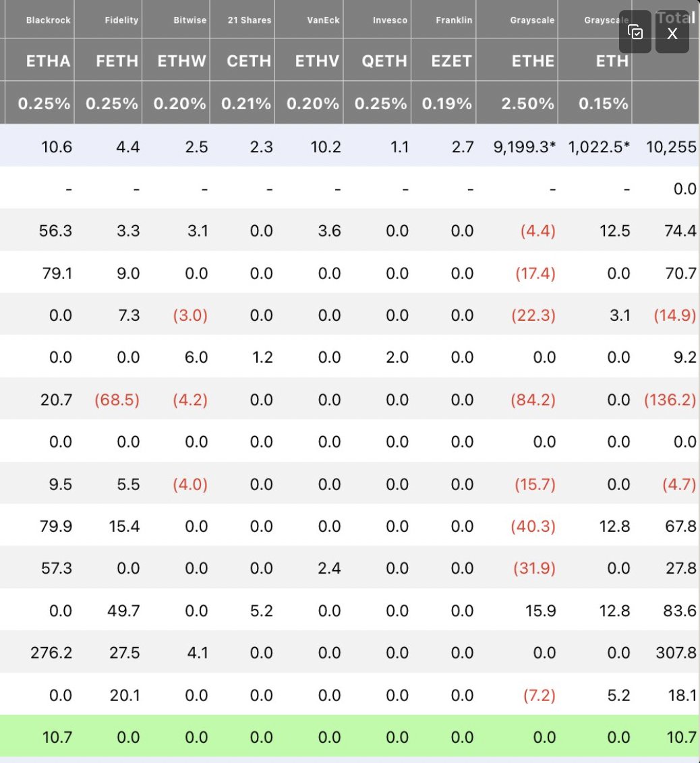The width and height of the screenshot is (700, 763).
Task: Click the FETH ticker header
Action: [x=117, y=61]
